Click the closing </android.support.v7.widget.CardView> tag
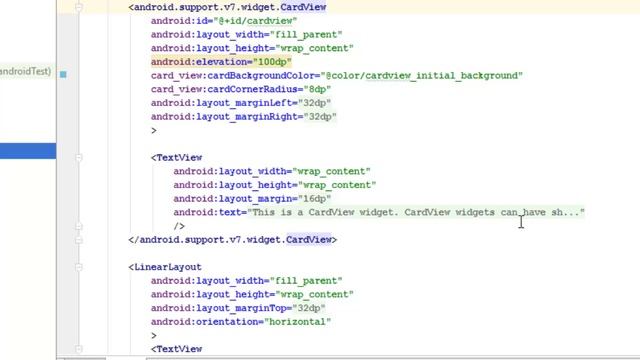The height and width of the screenshot is (360, 640). click(x=233, y=240)
